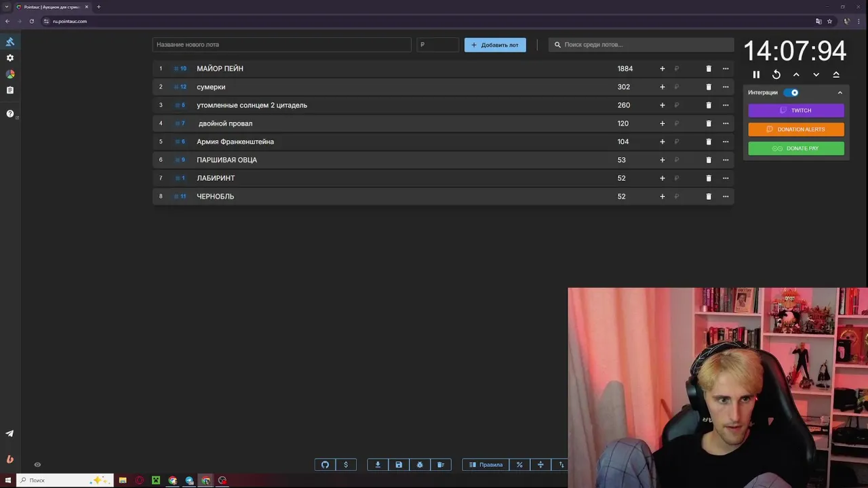Image resolution: width=868 pixels, height=488 pixels.
Task: Delete the МАЙОР ПЕЙН lot
Action: tap(709, 68)
